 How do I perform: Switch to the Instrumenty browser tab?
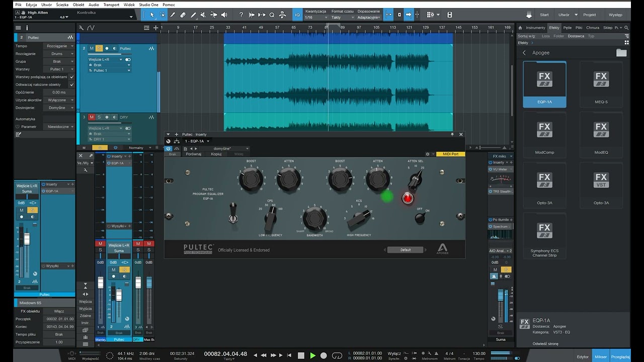click(535, 28)
